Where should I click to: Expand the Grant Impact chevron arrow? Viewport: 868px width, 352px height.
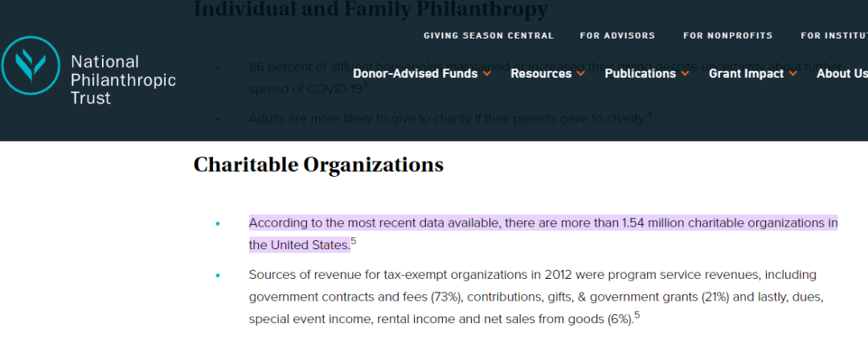(792, 74)
